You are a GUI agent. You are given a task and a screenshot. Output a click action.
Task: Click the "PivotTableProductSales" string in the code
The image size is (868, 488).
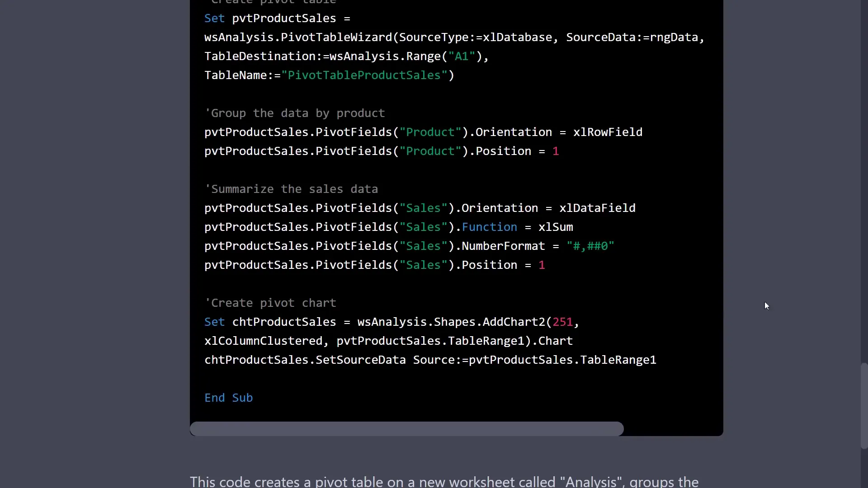[364, 75]
